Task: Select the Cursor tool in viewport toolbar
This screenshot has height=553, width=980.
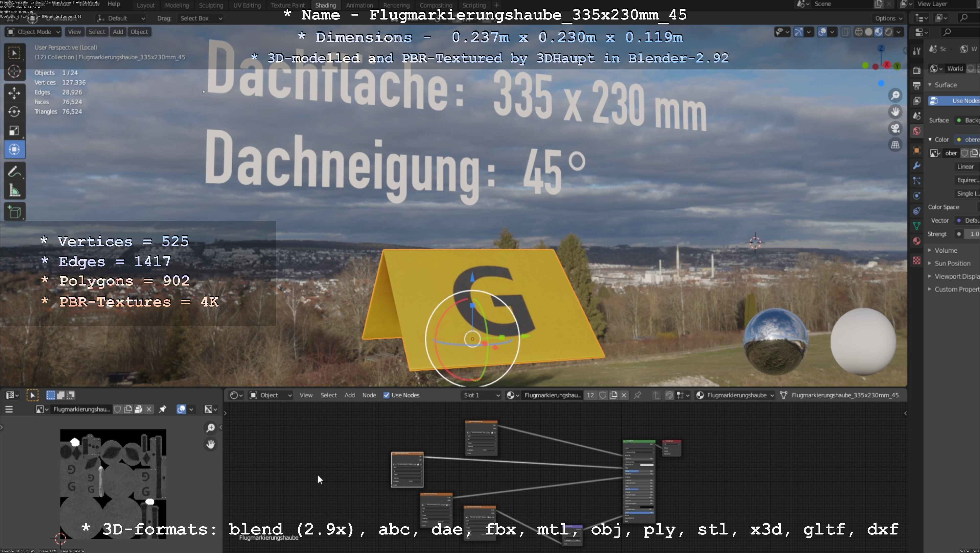Action: pyautogui.click(x=14, y=71)
